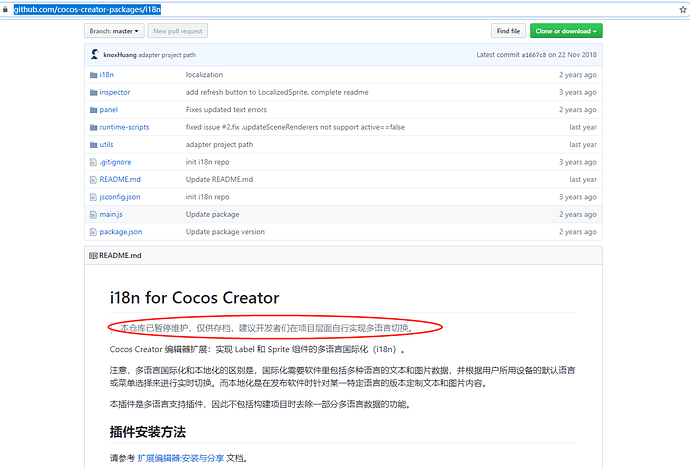
Task: Open the 扩展编辑器:安装与分享 documentation link
Action: pyautogui.click(x=181, y=459)
